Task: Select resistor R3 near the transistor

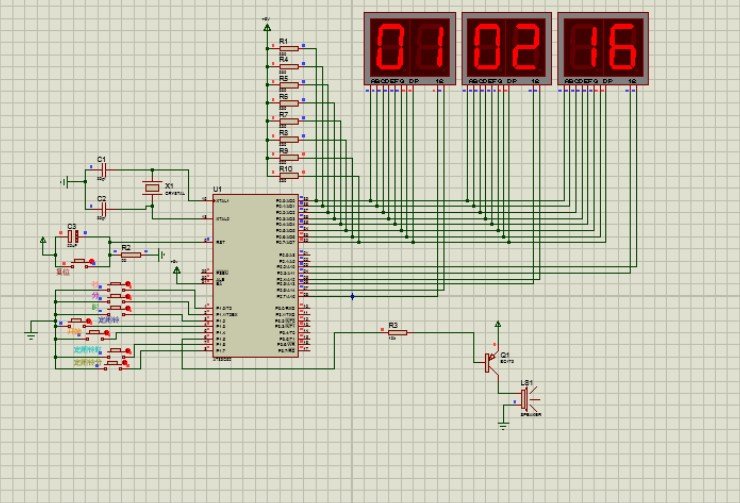Action: [x=394, y=335]
